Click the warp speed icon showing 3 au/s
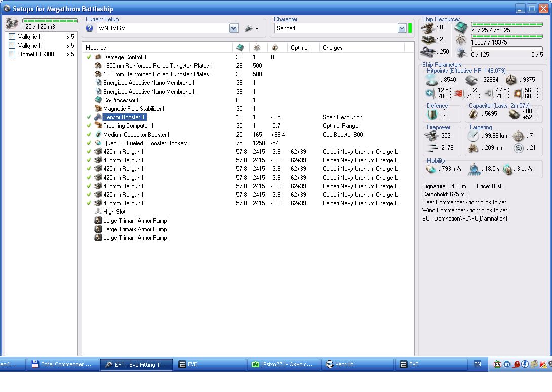 pos(507,169)
